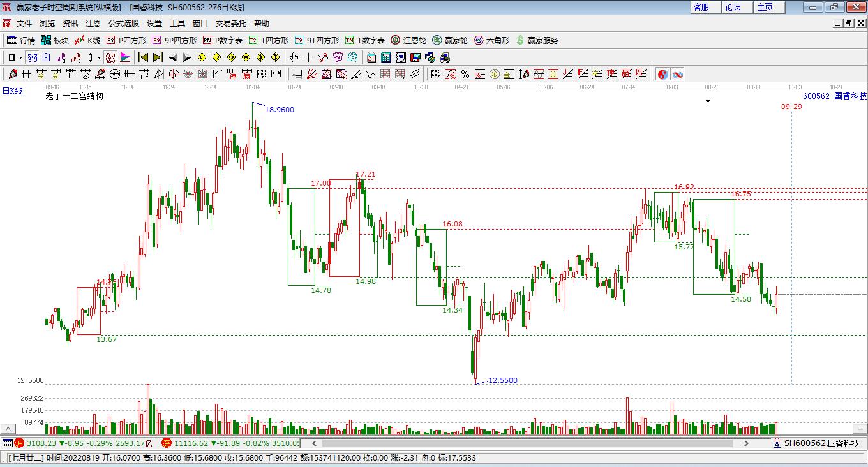Open the 六角形 hexagon tool

[x=491, y=40]
